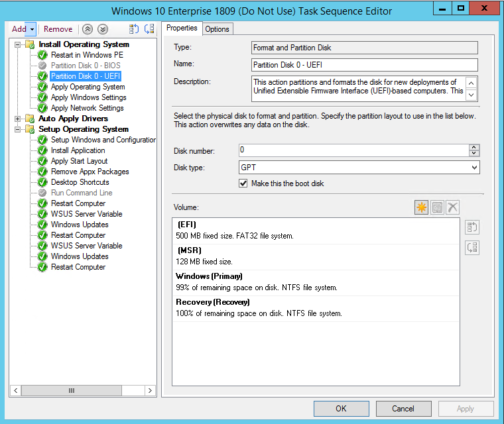
Task: Click the green check icon beside Remove Appx Packages
Action: click(x=42, y=172)
